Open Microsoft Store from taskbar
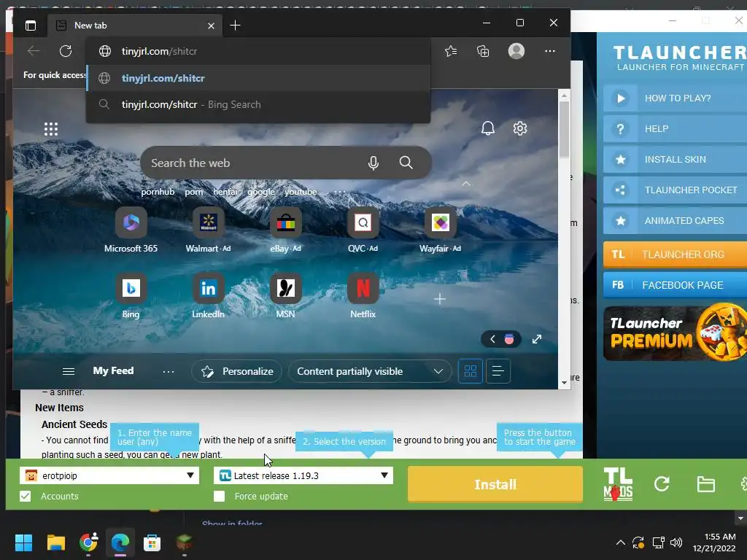The height and width of the screenshot is (560, 747). (x=152, y=542)
